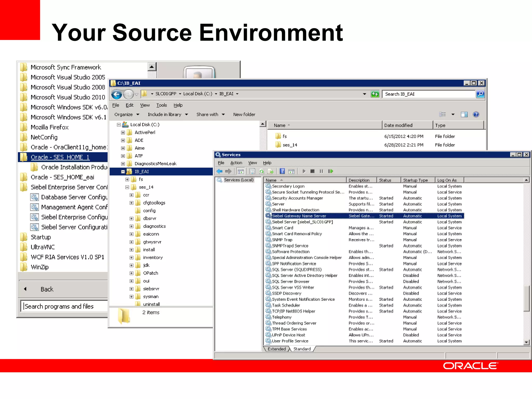This screenshot has width=532, height=399.
Task: Open the Organize dropdown
Action: click(x=127, y=114)
